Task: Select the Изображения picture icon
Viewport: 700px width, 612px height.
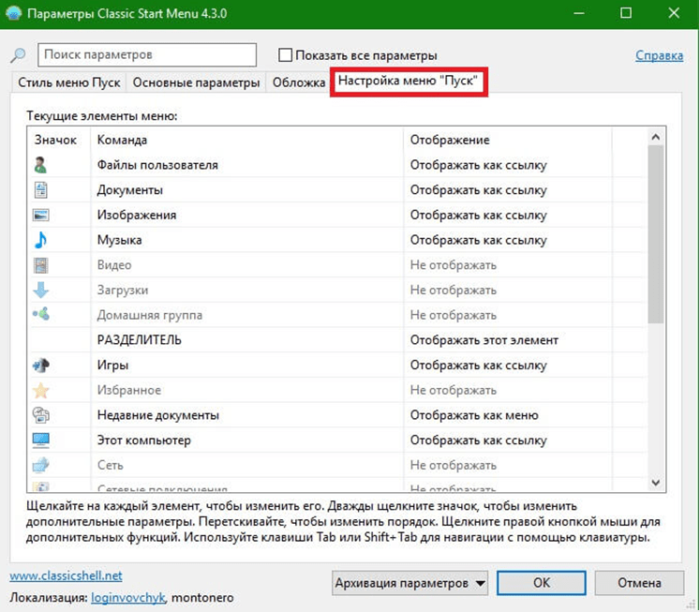Action: (x=41, y=215)
